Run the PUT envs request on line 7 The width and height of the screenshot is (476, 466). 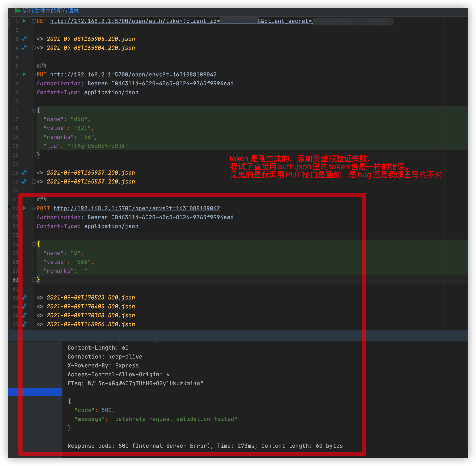[x=24, y=74]
